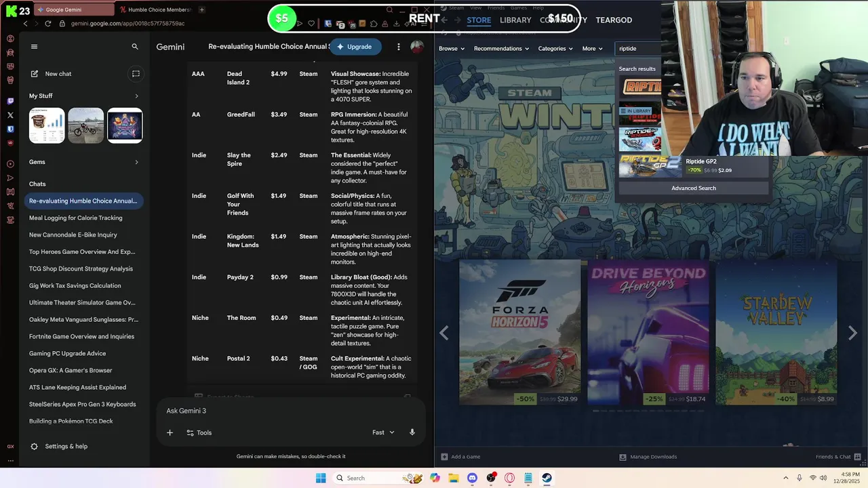
Task: Open the Forza Horizon 5 sale card
Action: tap(520, 332)
